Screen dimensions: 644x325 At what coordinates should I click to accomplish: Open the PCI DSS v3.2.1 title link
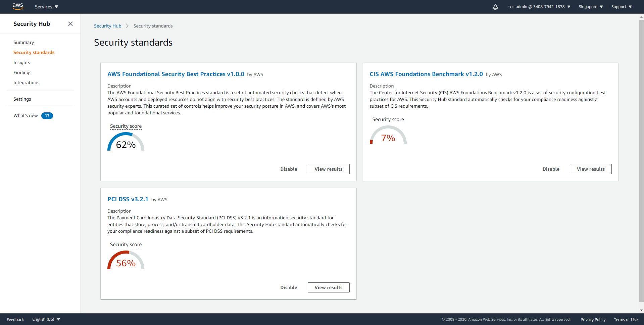pyautogui.click(x=128, y=199)
